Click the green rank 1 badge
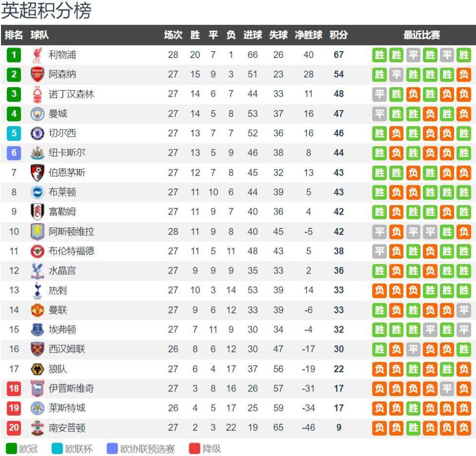 click(x=14, y=55)
